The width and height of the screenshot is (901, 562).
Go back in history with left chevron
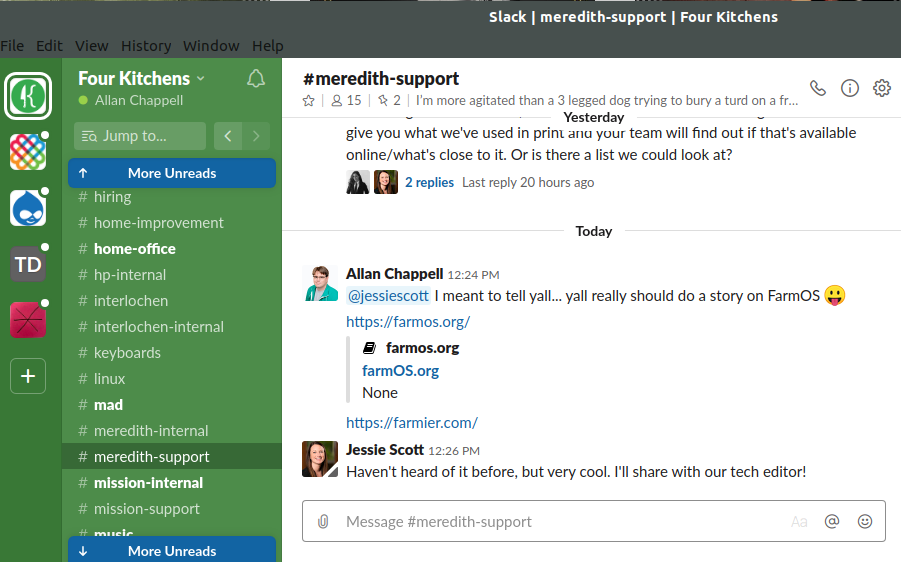[x=228, y=136]
